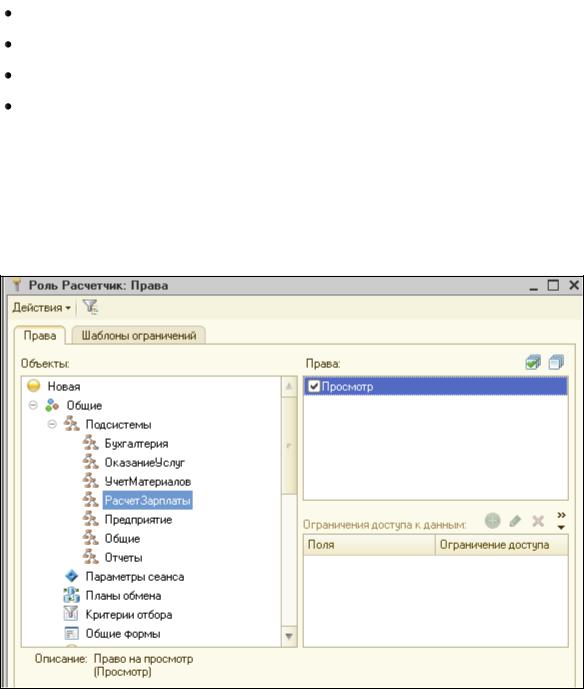
Task: Select the Новая root node
Action: coord(64,387)
